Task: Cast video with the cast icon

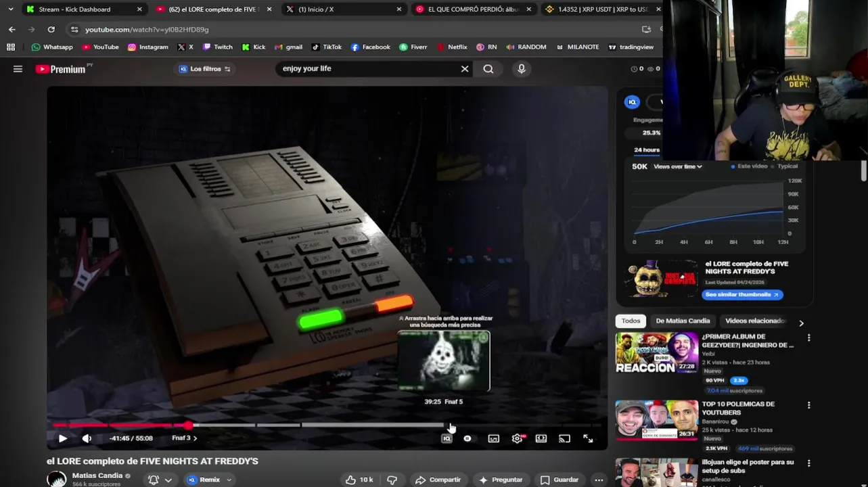Action: [564, 438]
